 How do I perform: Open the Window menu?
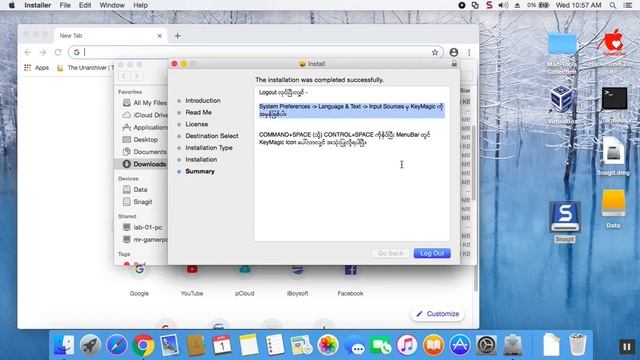click(112, 5)
